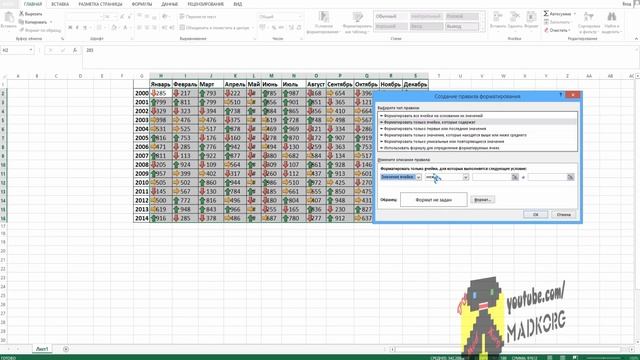Click the fill color bucket icon
640x360 pixels.
point(114,27)
